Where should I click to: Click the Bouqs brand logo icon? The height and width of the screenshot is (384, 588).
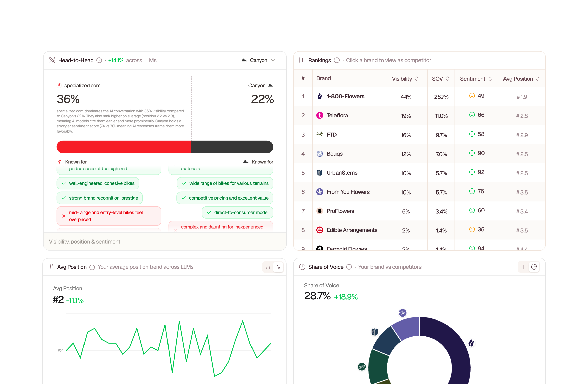point(320,154)
